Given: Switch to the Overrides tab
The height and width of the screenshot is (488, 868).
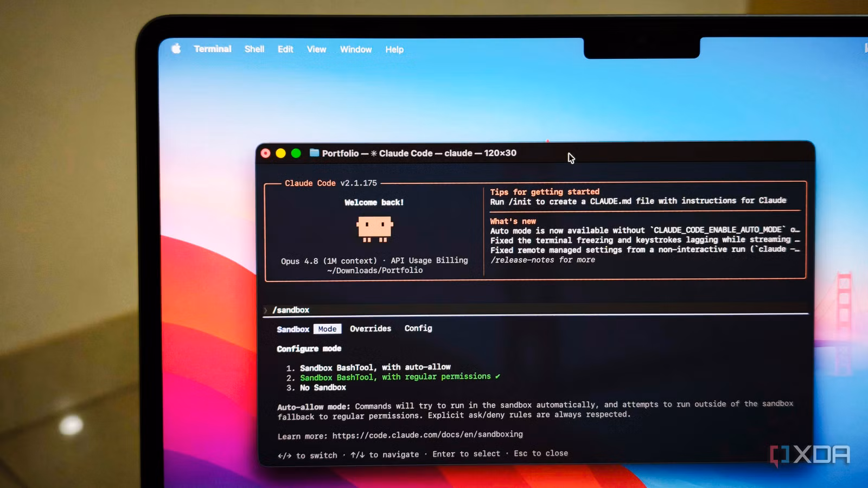Looking at the screenshot, I should [x=371, y=329].
